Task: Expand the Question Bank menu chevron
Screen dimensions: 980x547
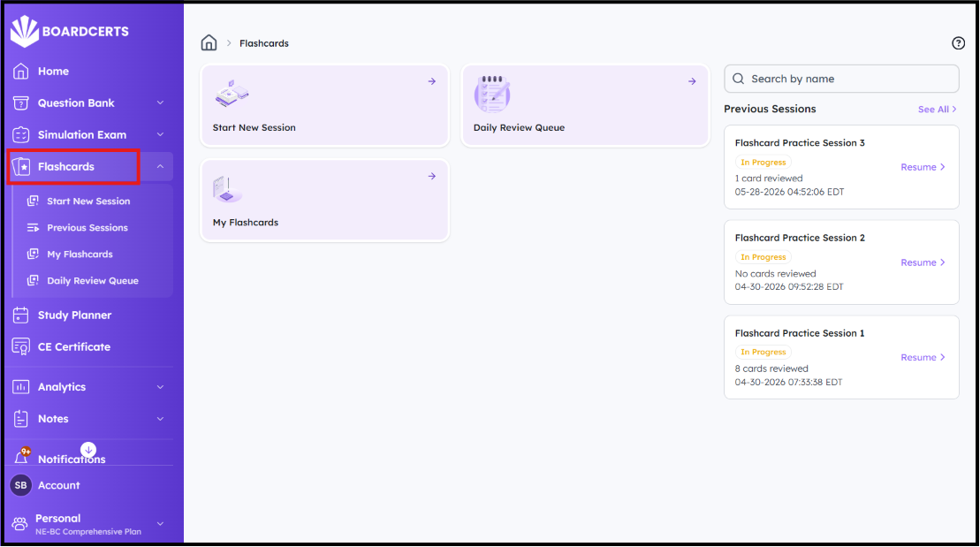Action: [160, 103]
